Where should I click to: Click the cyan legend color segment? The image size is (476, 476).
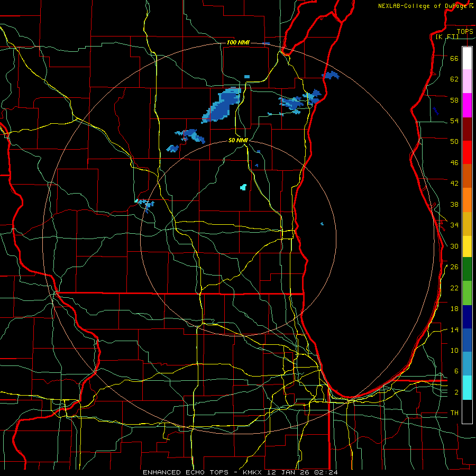(x=467, y=388)
